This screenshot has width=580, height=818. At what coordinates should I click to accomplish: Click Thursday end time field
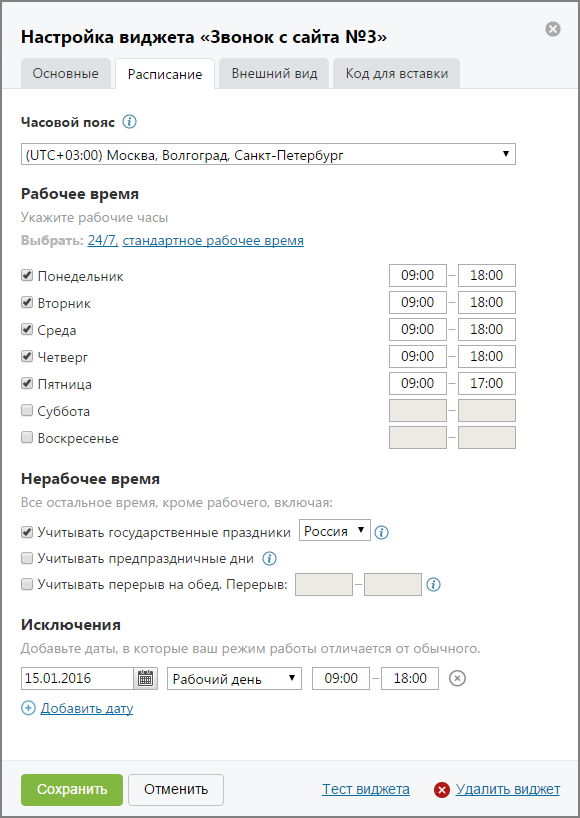(487, 357)
